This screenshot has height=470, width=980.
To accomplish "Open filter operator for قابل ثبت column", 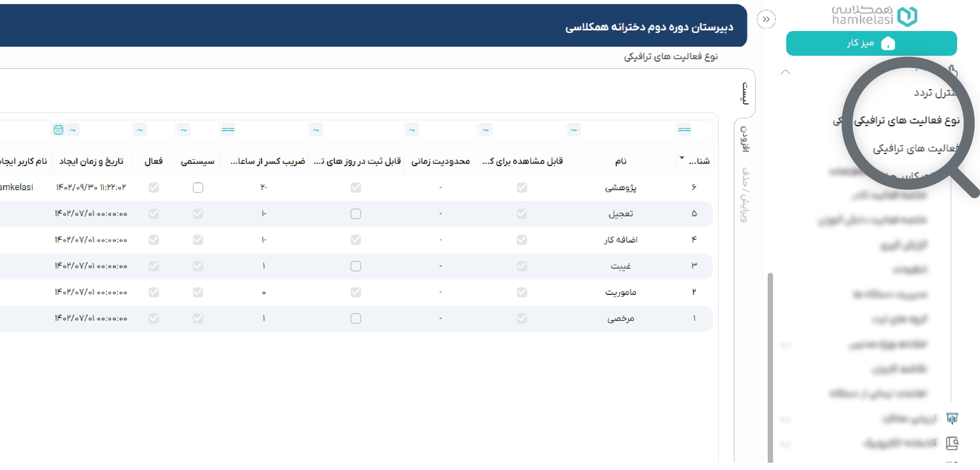I will (316, 130).
